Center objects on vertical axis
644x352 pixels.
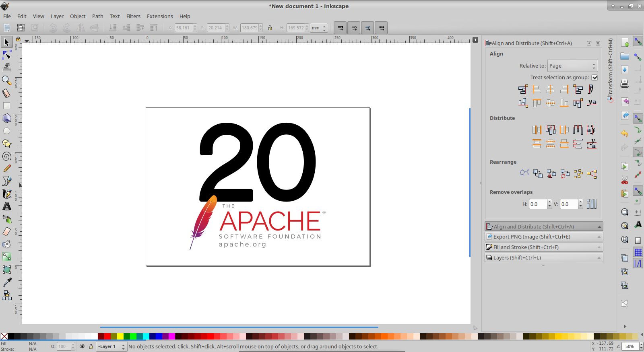(550, 89)
